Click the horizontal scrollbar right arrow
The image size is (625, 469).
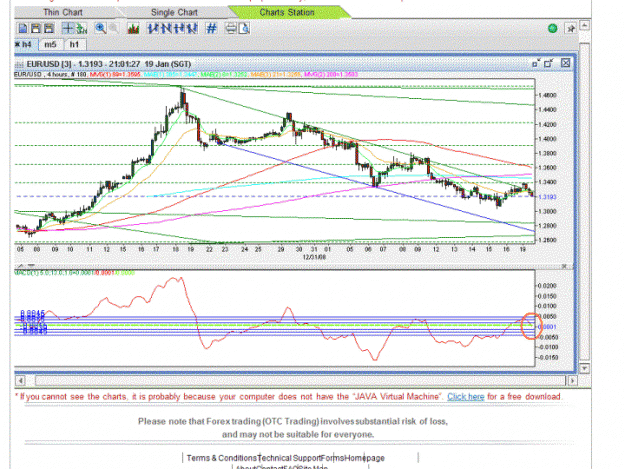[x=572, y=381]
